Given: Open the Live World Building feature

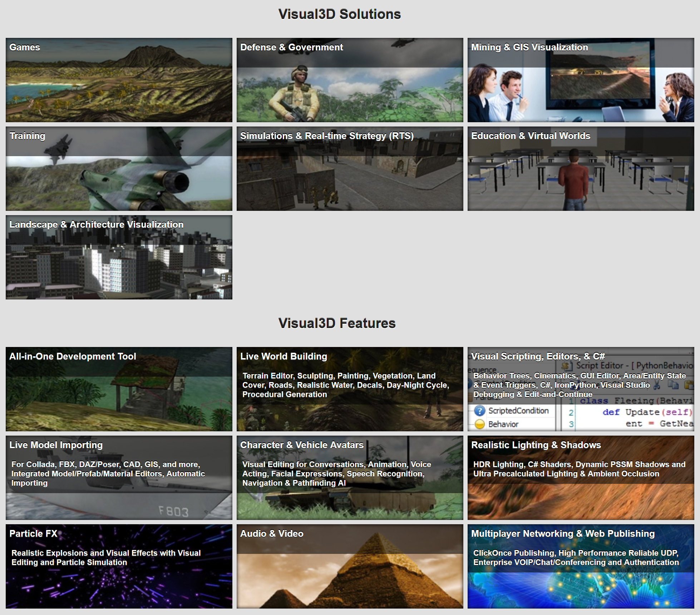Looking at the screenshot, I should click(350, 389).
